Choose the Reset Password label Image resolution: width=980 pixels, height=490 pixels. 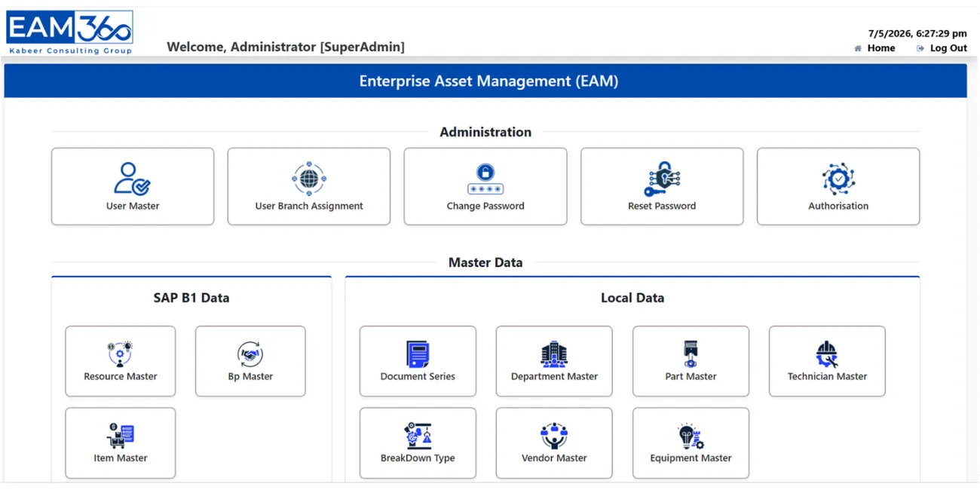pos(662,206)
